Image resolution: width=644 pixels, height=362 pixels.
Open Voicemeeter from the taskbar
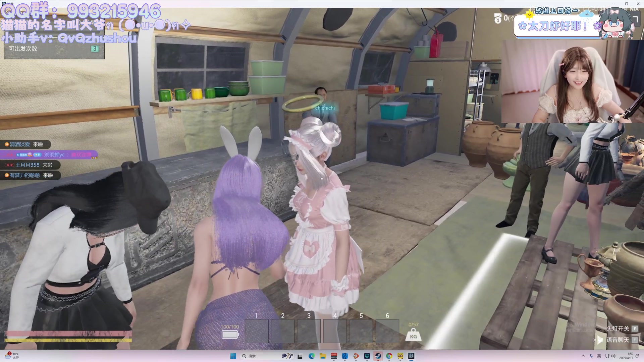[334, 356]
